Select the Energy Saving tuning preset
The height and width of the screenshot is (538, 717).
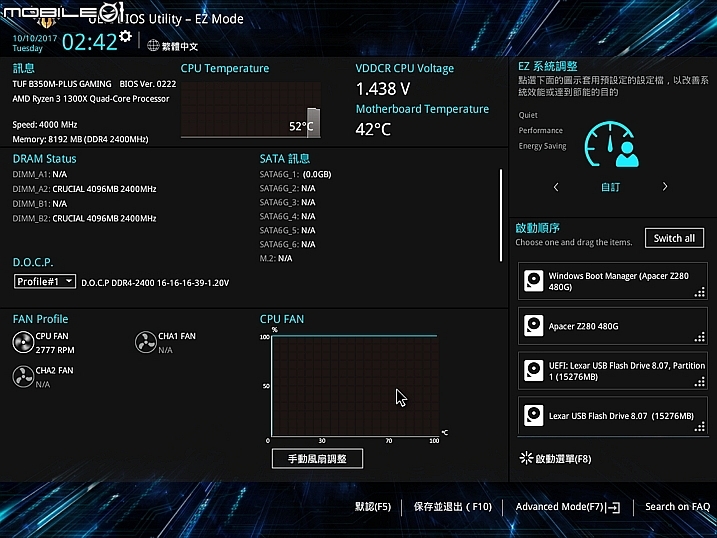pyautogui.click(x=542, y=146)
